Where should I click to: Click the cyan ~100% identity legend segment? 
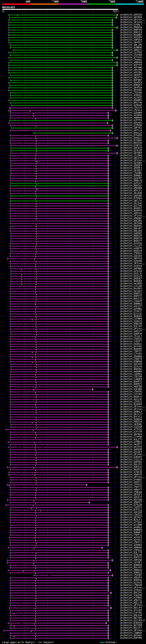(130, 4)
